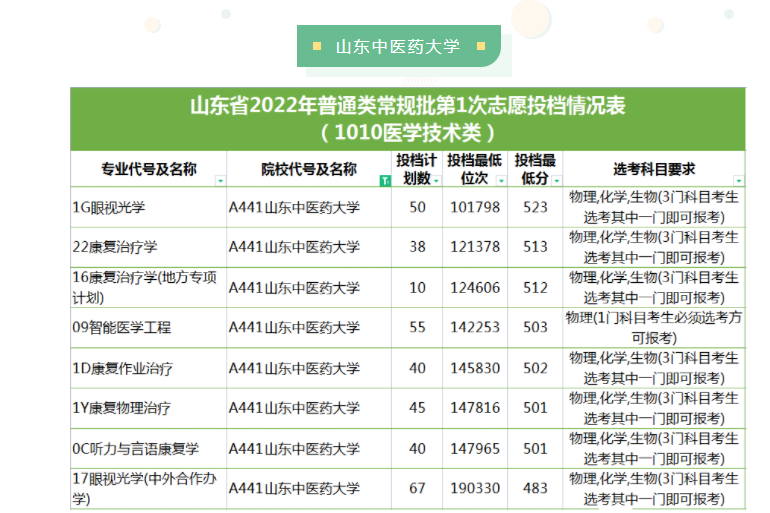This screenshot has height=513, width=770.
Task: Select the minimum score 503
Action: pos(535,327)
